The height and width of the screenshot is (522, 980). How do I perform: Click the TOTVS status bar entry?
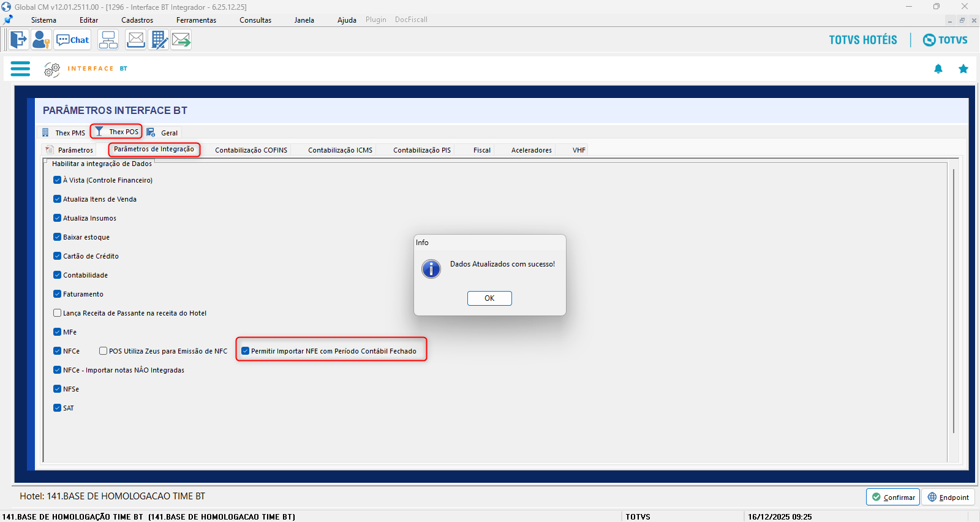[638, 517]
